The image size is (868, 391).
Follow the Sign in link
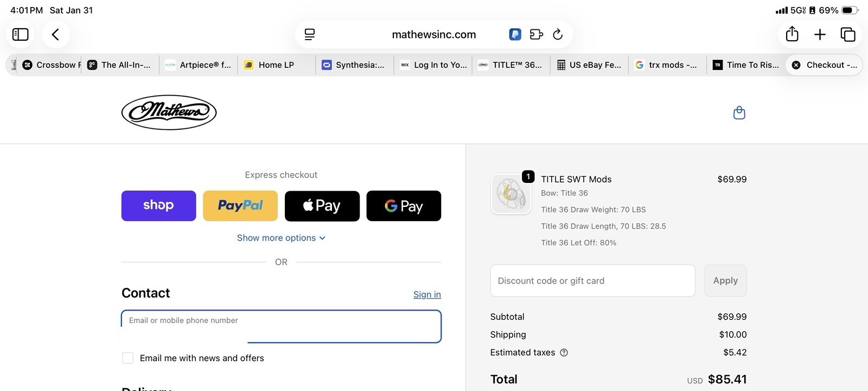click(x=427, y=294)
